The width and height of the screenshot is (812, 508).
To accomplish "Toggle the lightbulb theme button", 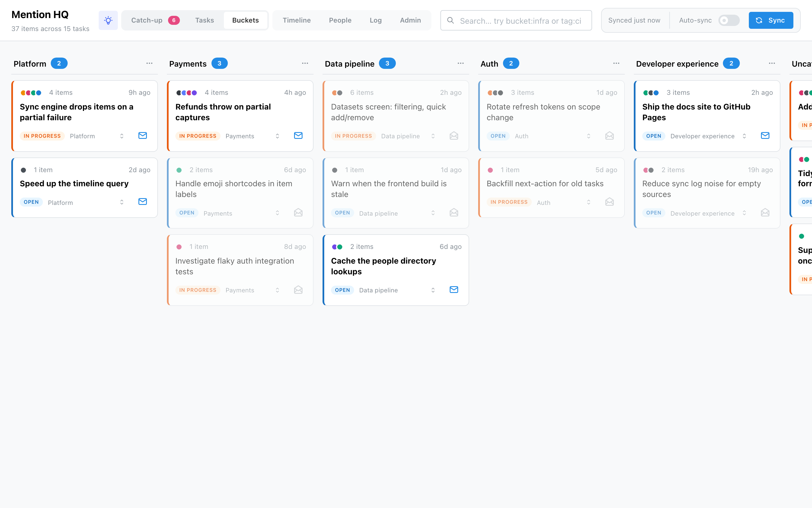I will pos(108,20).
